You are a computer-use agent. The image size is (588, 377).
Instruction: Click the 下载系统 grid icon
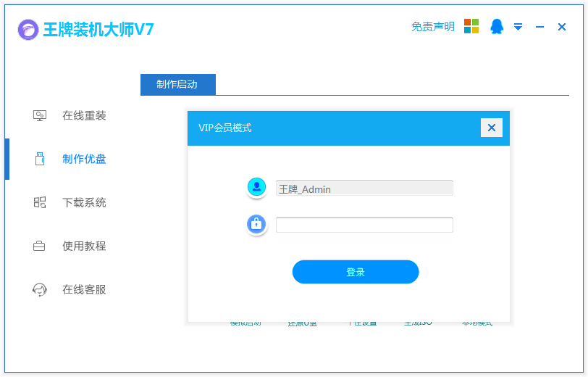coord(40,202)
